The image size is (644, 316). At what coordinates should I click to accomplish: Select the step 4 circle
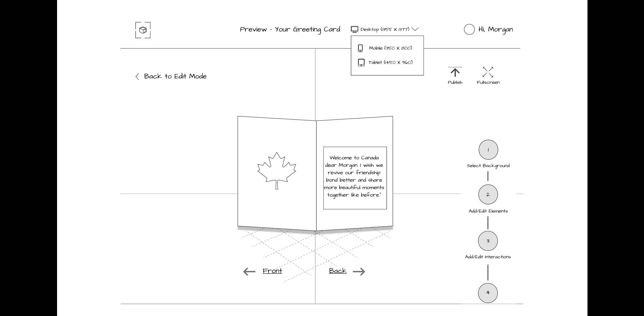tap(488, 293)
